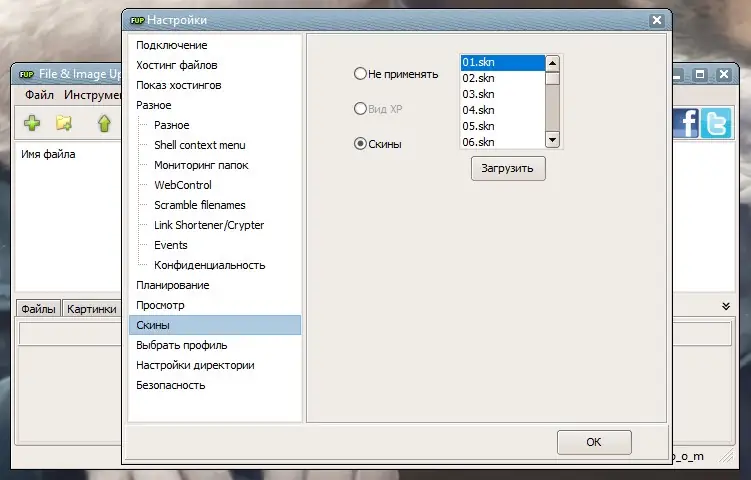Screen dimensions: 751x480
Task: Select the Скины radio button
Action: [360, 144]
